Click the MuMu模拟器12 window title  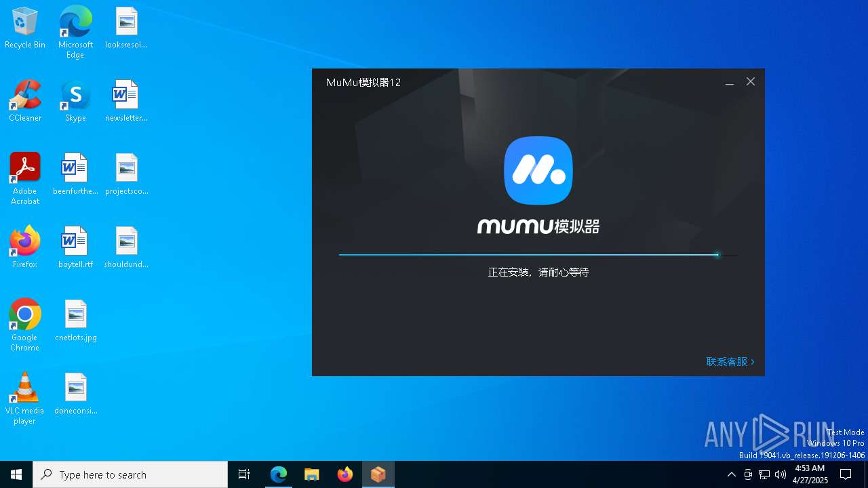click(363, 83)
